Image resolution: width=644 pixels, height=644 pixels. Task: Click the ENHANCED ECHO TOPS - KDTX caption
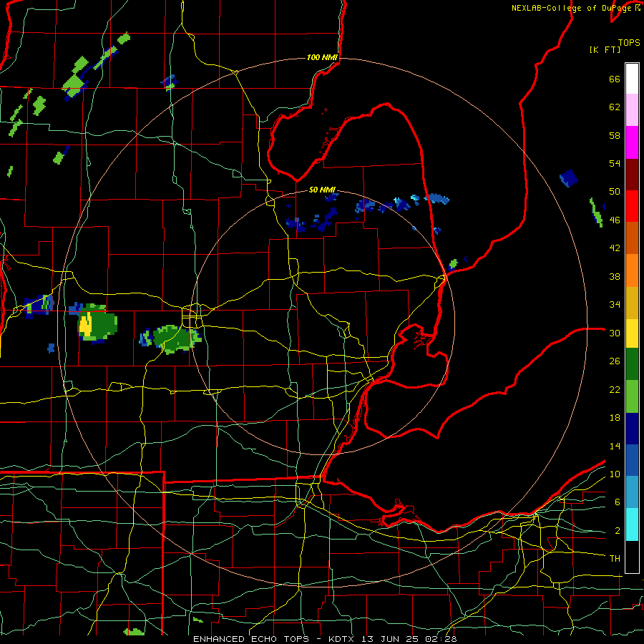[x=324, y=639]
